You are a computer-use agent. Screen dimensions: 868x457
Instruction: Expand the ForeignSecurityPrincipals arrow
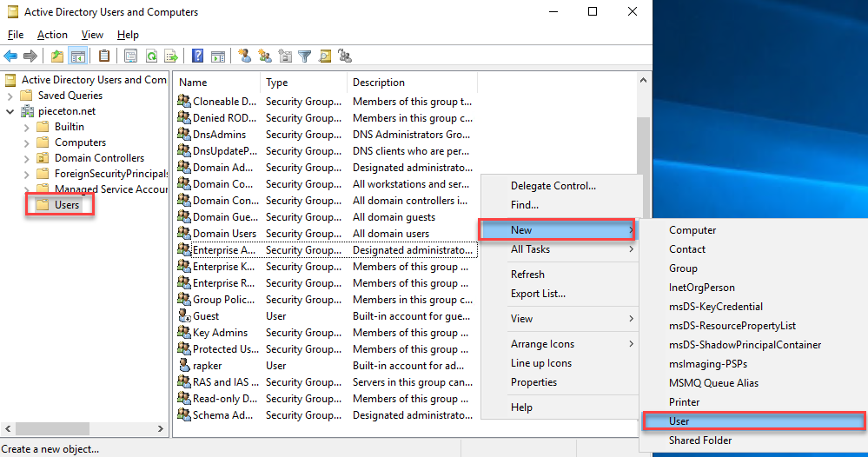(x=27, y=175)
